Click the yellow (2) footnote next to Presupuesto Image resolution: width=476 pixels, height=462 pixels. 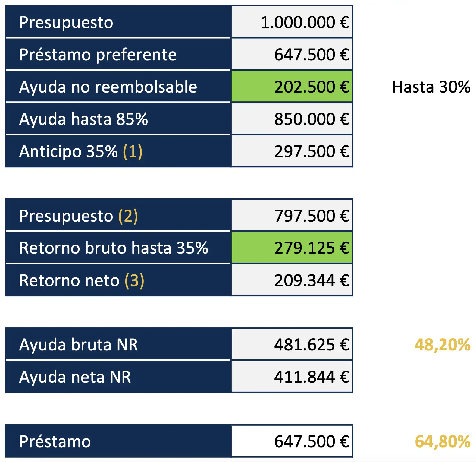(128, 216)
